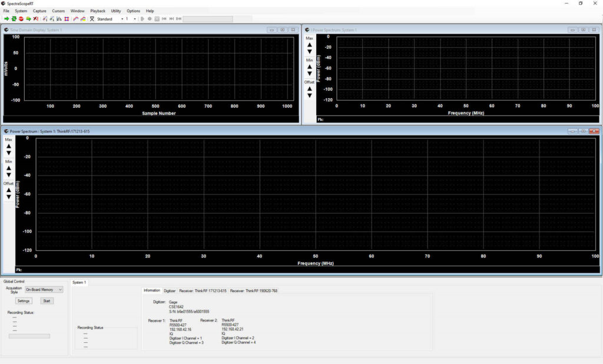The height and width of the screenshot is (364, 603).
Task: Increase Offset in top-right Power Spectrum window
Action: pyautogui.click(x=310, y=89)
